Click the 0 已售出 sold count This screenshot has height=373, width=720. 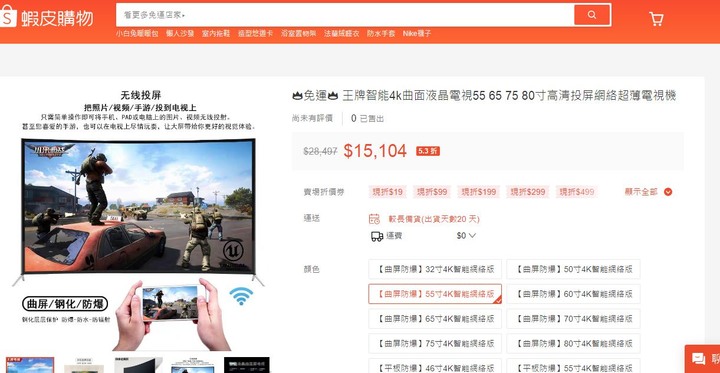point(367,119)
